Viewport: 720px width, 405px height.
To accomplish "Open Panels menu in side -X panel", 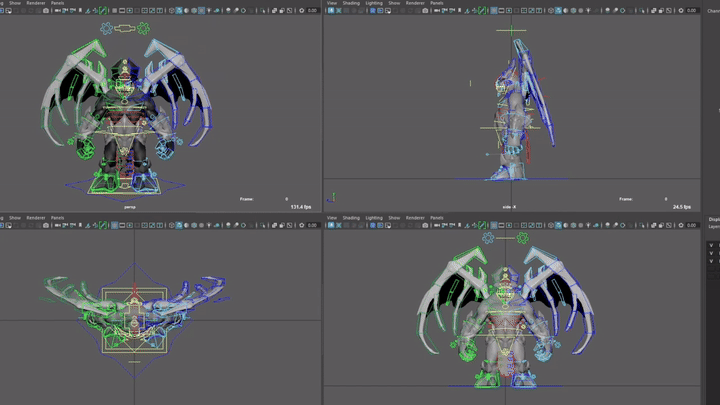I will tap(437, 3).
